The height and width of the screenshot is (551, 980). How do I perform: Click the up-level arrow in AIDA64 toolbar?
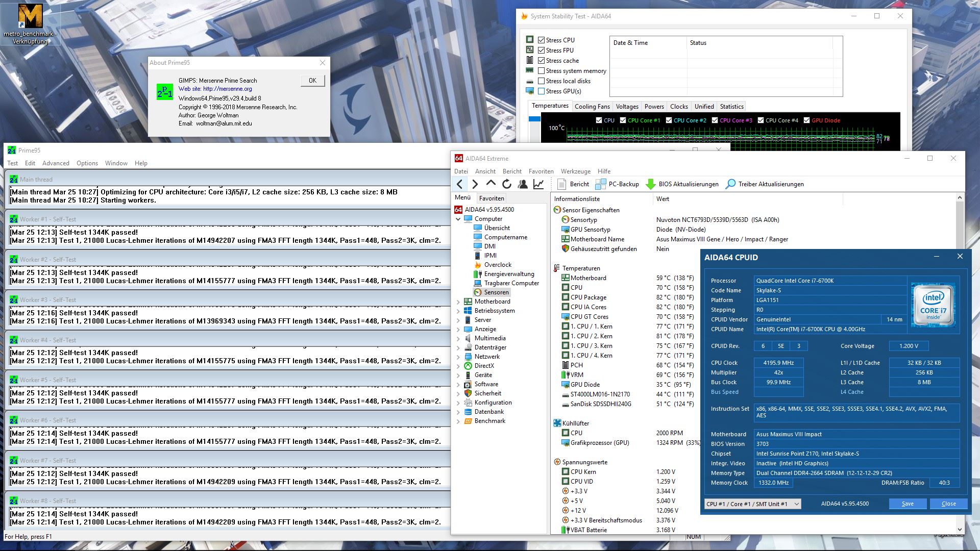[x=491, y=184]
